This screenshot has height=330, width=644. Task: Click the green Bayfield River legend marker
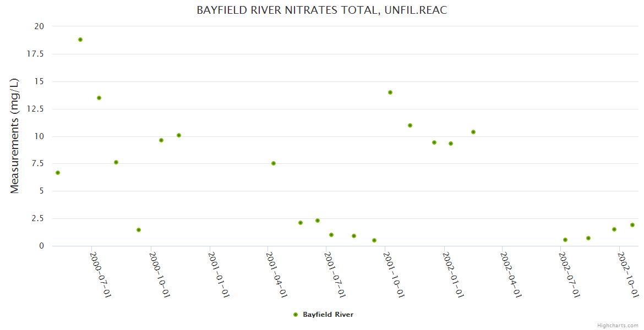click(x=296, y=315)
